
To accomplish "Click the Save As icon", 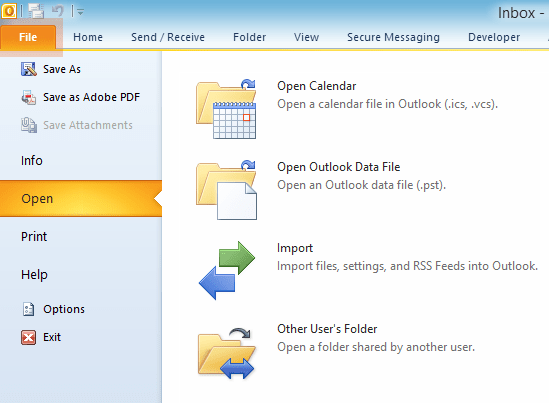I will coord(29,69).
